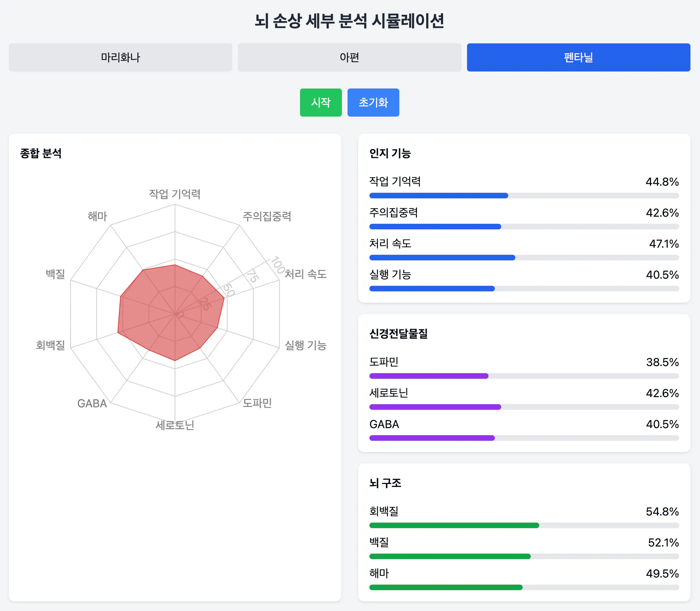Switch to the 아편 simulation tab
The height and width of the screenshot is (611, 700).
349,57
